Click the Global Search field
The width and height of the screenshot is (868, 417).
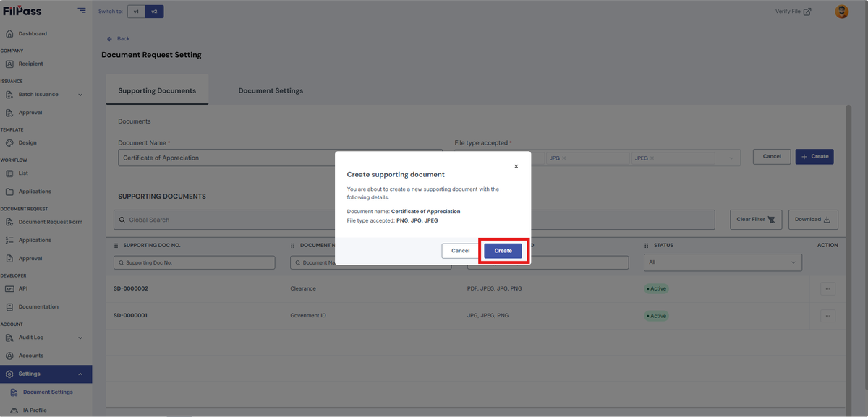(x=414, y=220)
